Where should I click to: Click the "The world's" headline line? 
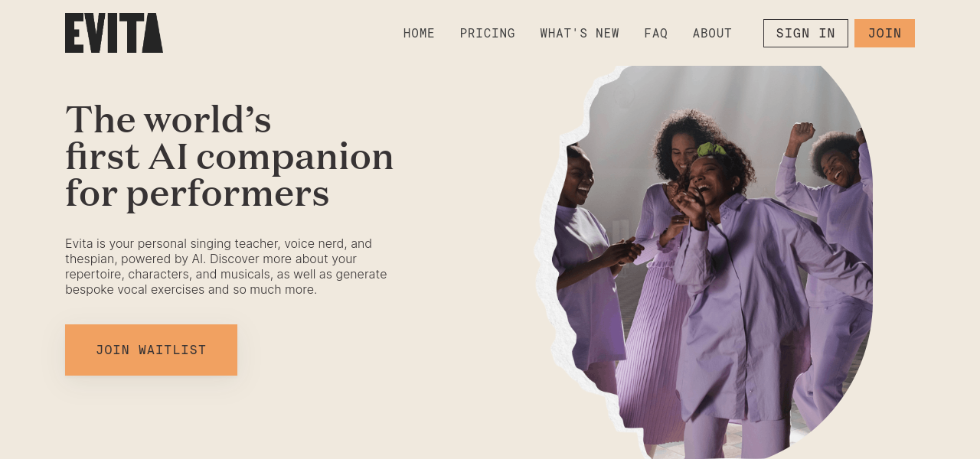click(168, 120)
